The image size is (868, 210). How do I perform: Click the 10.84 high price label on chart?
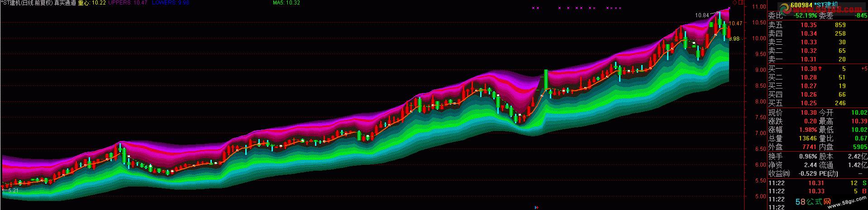point(702,15)
